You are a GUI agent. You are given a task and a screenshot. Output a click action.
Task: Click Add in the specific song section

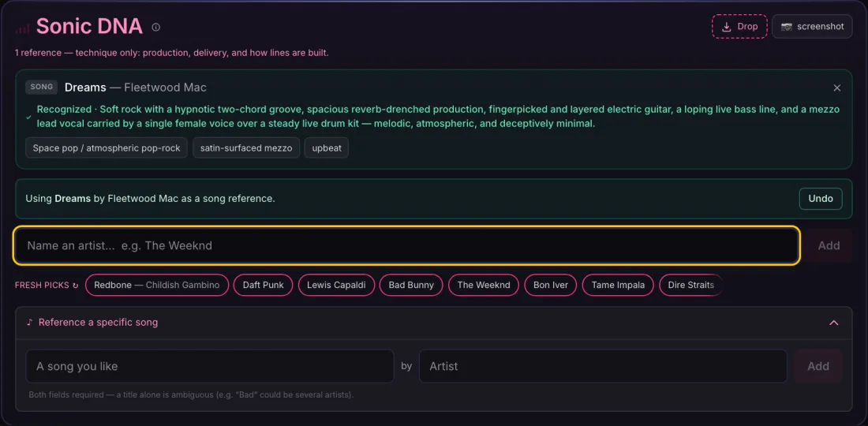[818, 366]
